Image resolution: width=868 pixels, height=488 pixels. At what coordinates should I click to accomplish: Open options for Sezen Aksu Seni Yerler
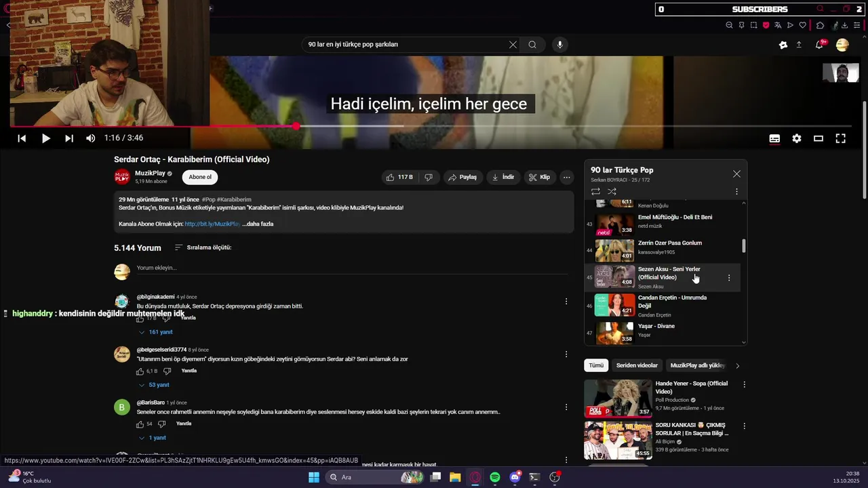pyautogui.click(x=729, y=278)
